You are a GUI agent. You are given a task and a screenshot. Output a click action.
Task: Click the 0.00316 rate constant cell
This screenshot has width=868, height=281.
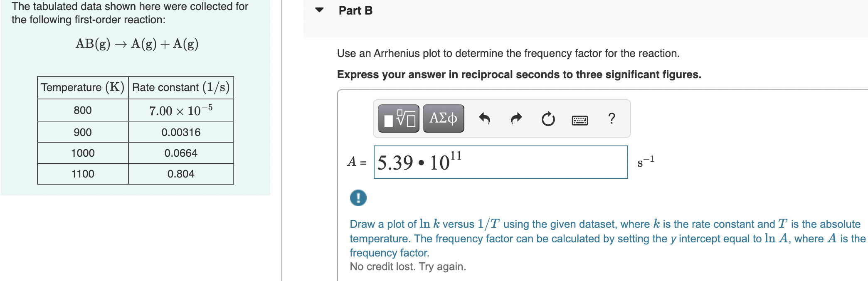(181, 132)
